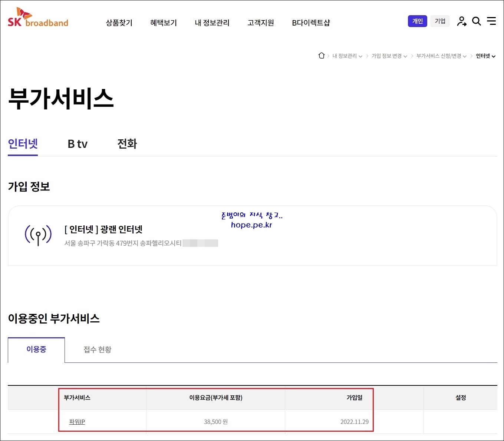Screen dimensions: 504x441
Task: Click the 이용요금(부가세 포함) column header
Action: pyautogui.click(x=216, y=398)
